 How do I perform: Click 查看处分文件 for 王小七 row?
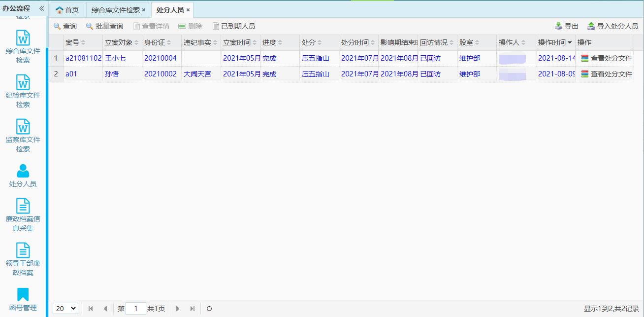coord(607,58)
